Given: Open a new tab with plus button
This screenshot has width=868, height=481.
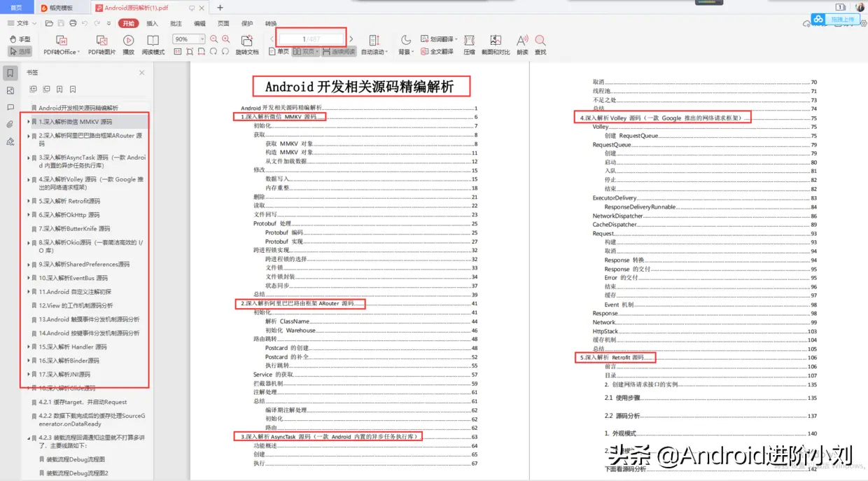Looking at the screenshot, I should (x=220, y=8).
